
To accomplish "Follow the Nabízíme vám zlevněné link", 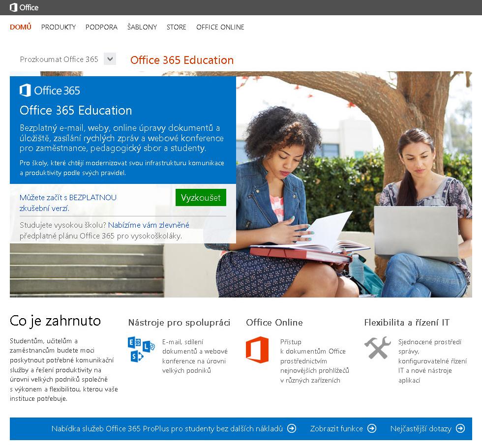I will [149, 225].
